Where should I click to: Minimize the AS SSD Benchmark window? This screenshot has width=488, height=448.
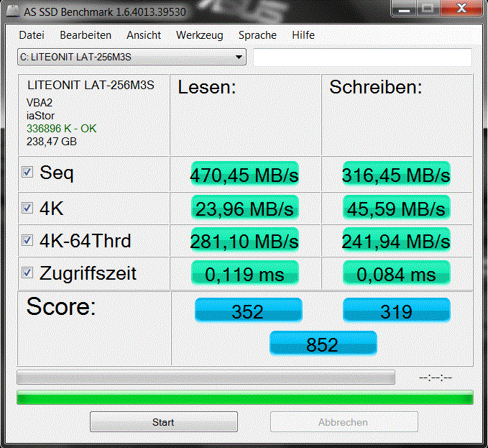404,8
